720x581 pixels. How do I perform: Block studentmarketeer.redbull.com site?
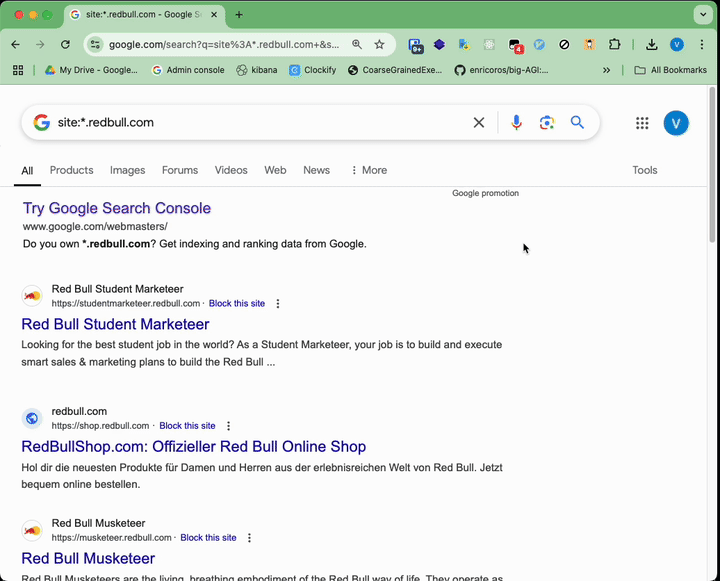pyautogui.click(x=237, y=304)
